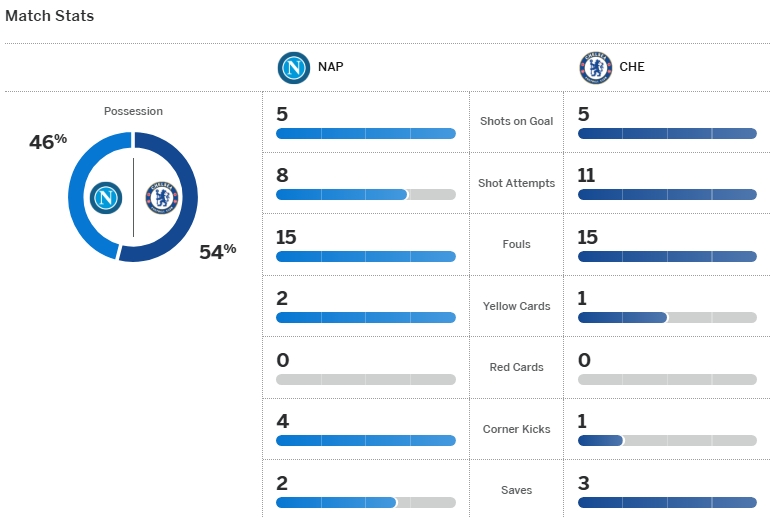This screenshot has height=518, width=776.
Task: Click the Possession label above the donut
Action: coord(133,111)
